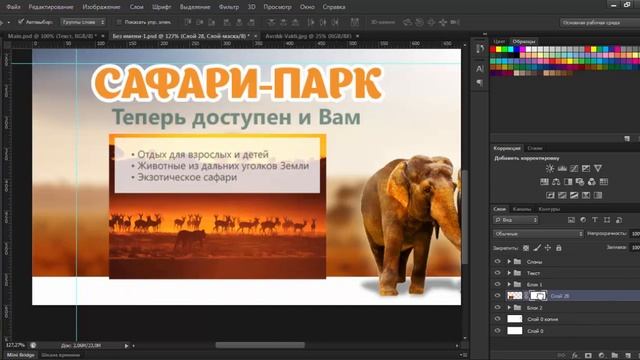Add a Black & White adjustment

pos(568,182)
